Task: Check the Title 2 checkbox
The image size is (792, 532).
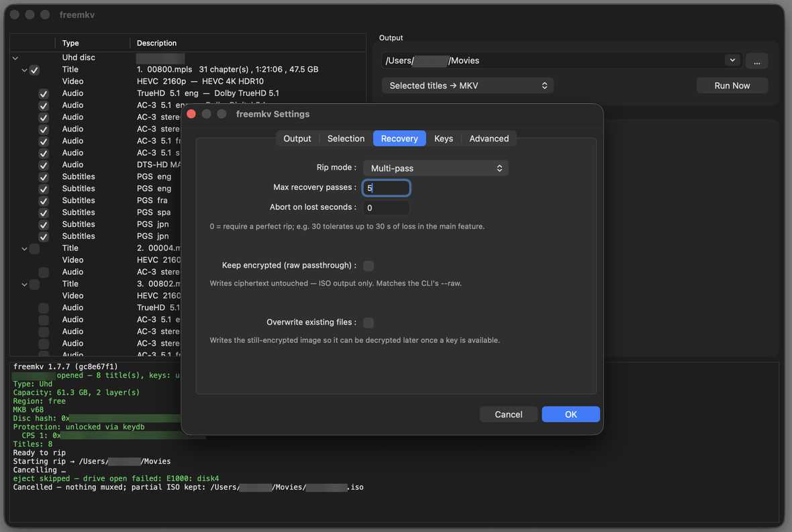Action: [x=34, y=248]
